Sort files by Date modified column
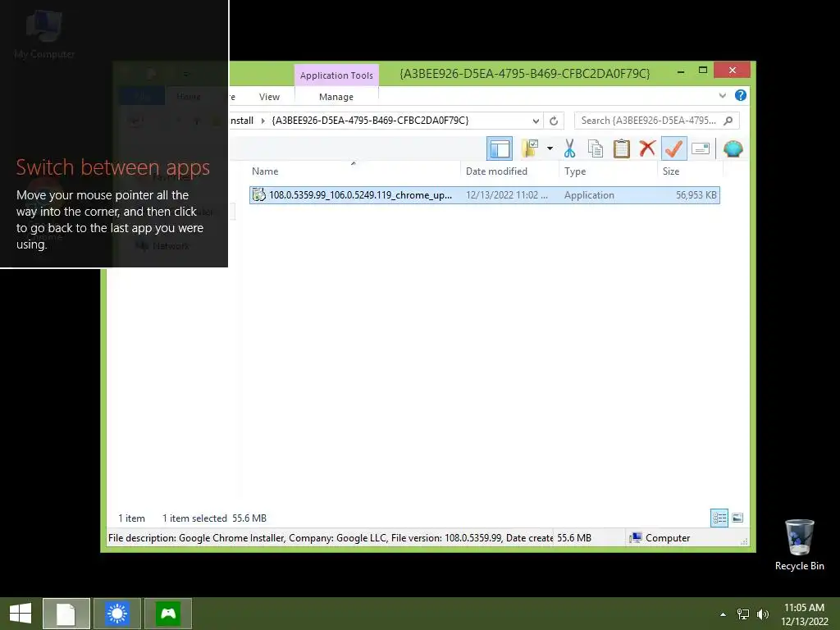The height and width of the screenshot is (630, 840). point(496,171)
